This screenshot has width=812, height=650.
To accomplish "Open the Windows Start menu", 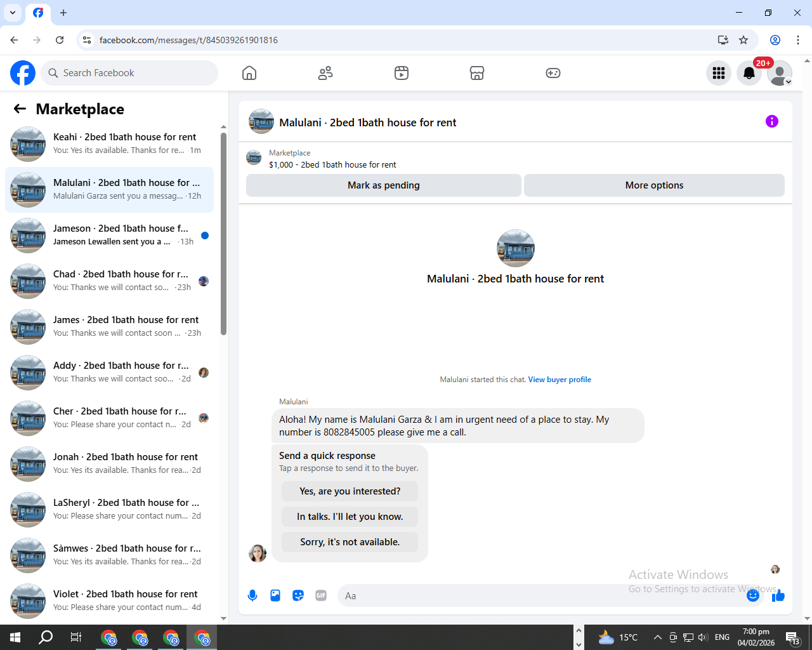I will 15,637.
